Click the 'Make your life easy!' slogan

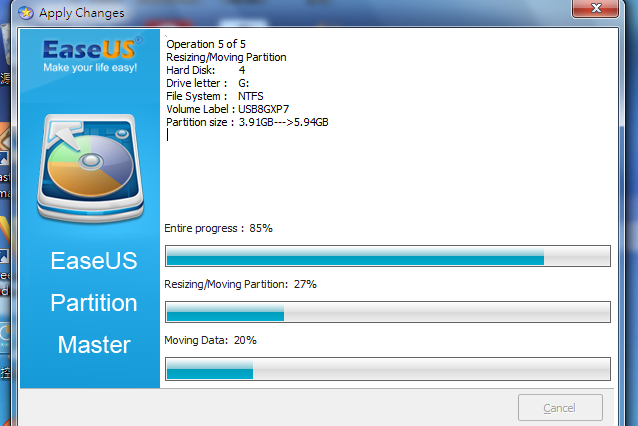pyautogui.click(x=90, y=68)
